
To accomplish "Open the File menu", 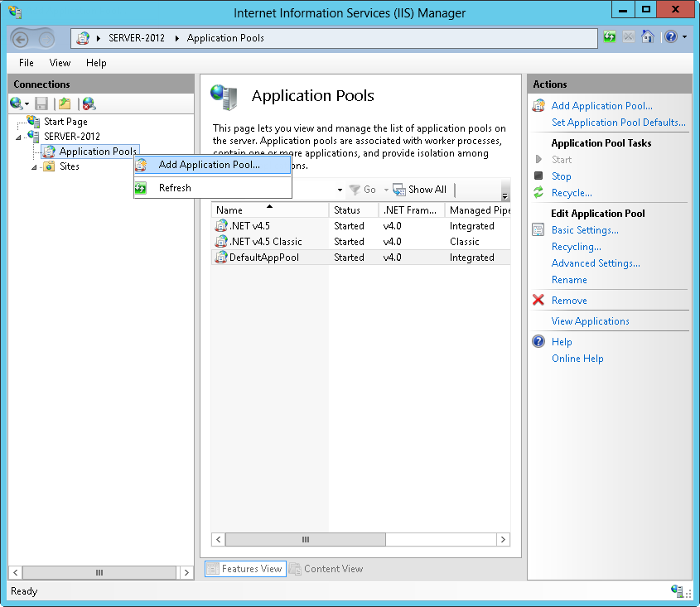I will pyautogui.click(x=27, y=63).
